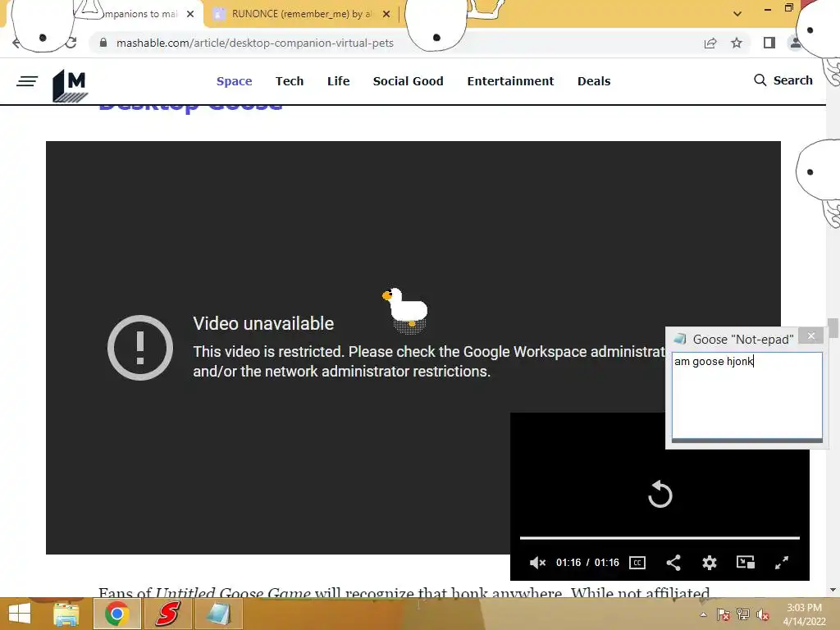
Task: Open the Life section
Action: tap(338, 81)
